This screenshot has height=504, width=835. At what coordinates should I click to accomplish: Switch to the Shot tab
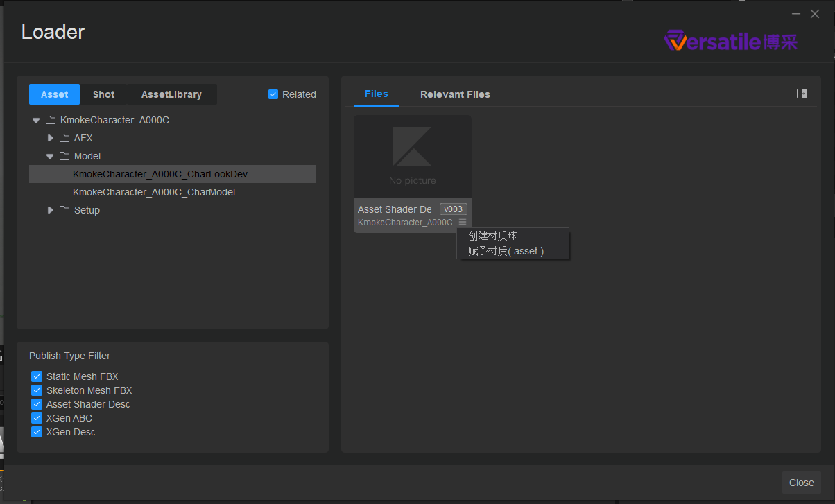point(104,94)
